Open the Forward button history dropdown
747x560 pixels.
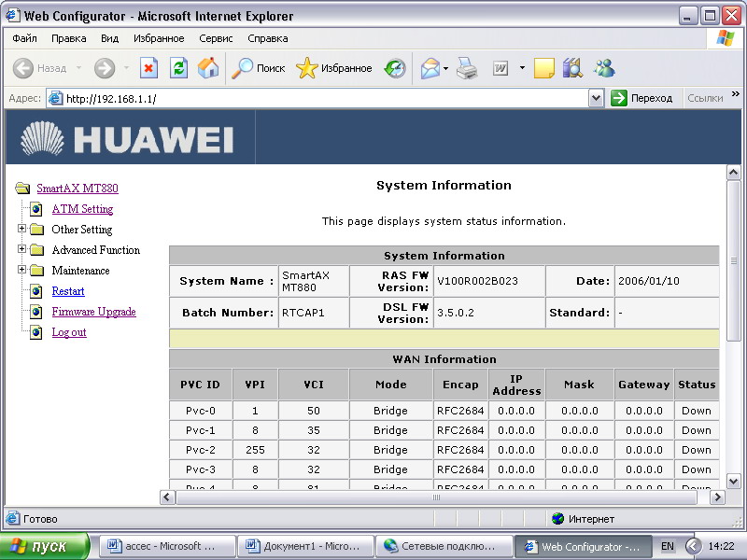click(x=126, y=68)
